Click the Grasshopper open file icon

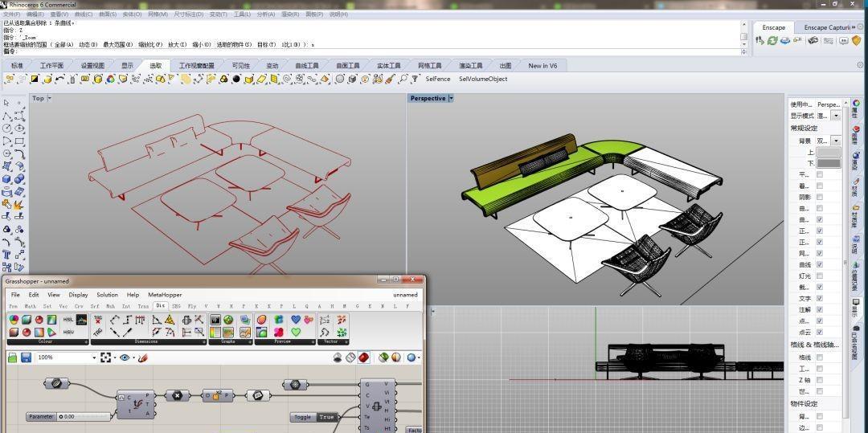tap(13, 358)
